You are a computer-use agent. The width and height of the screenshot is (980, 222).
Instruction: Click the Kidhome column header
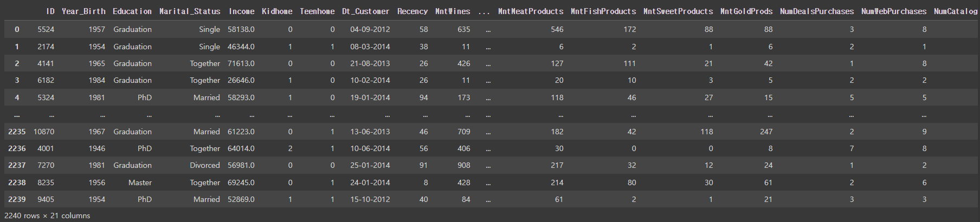[x=277, y=11]
